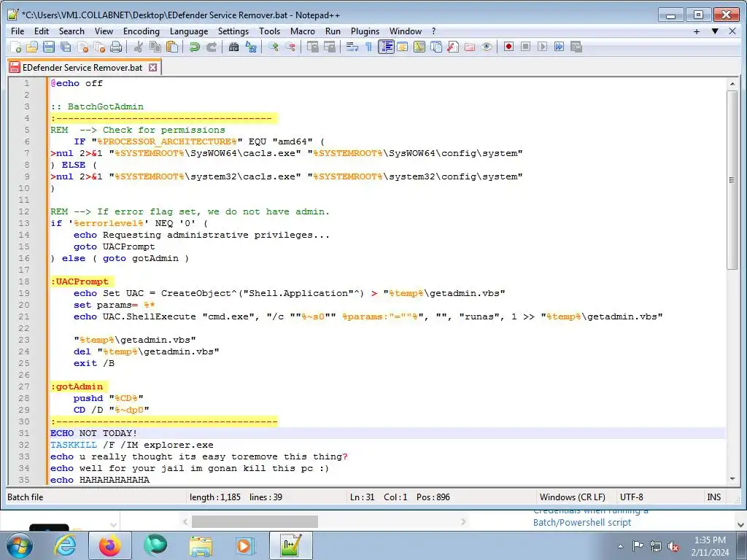Toggle Show All Characters pilcrow icon
The image size is (747, 560).
(x=368, y=47)
